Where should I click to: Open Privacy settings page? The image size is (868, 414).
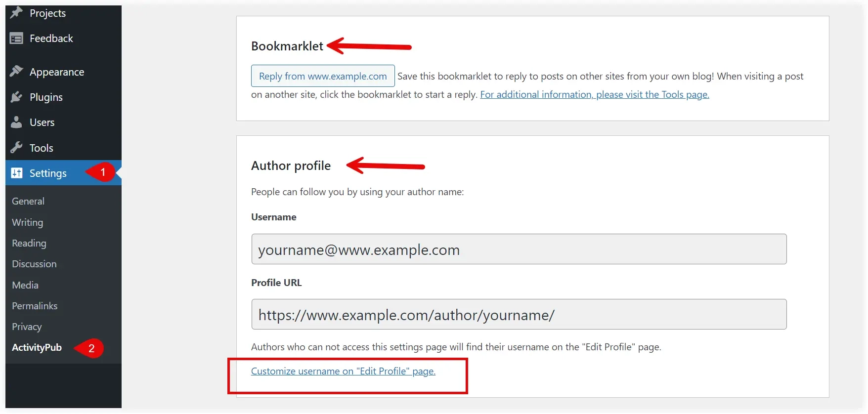(x=27, y=327)
